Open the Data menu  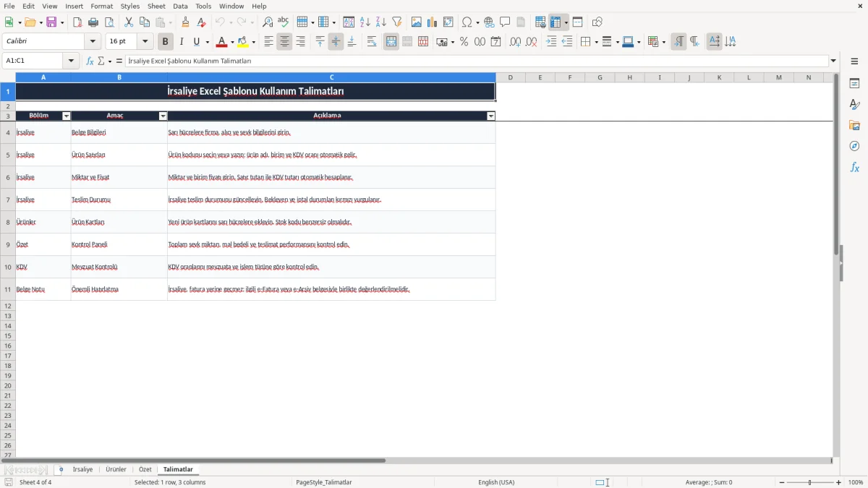coord(180,6)
